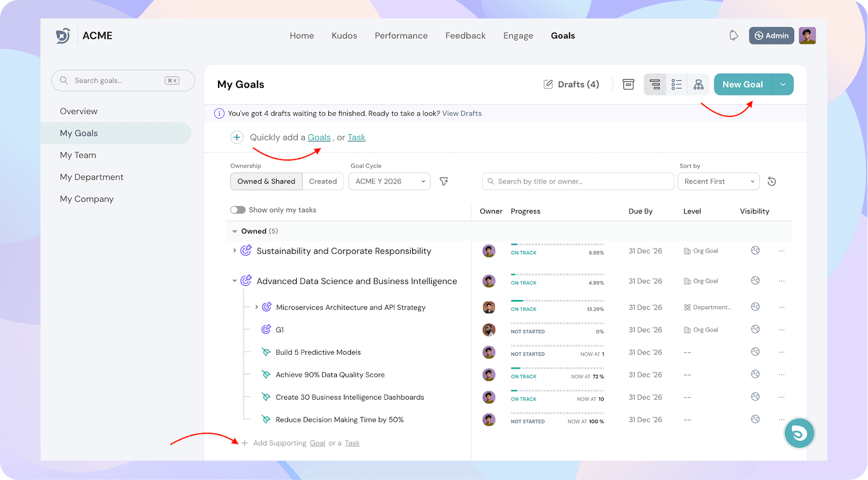Screen dimensions: 868x480
Task: Select the Created ownership option
Action: point(323,182)
